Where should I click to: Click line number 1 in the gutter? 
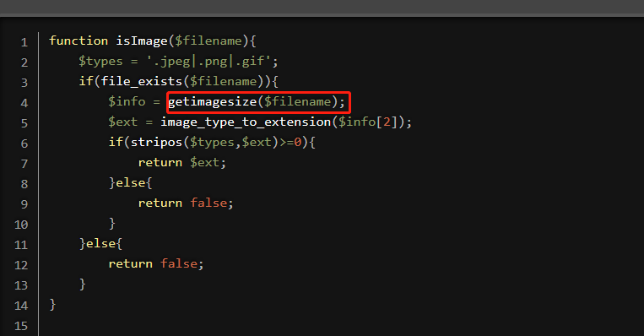pos(24,42)
